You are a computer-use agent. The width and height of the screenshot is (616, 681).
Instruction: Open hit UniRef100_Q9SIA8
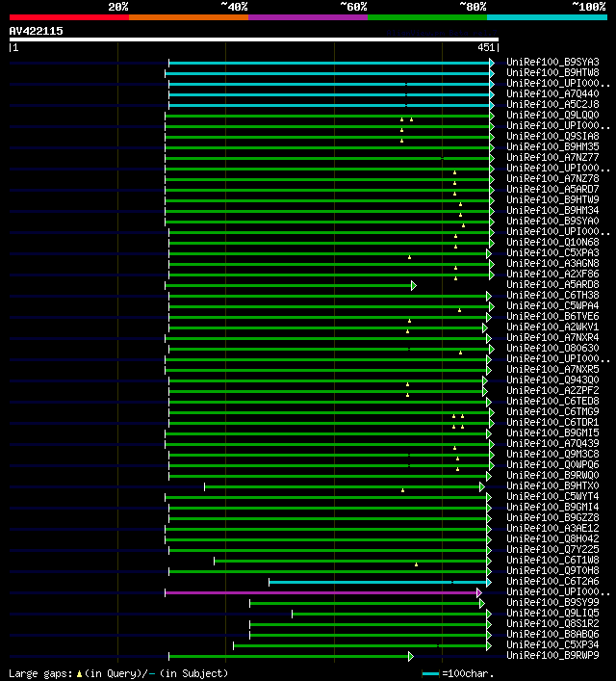[x=552, y=137]
